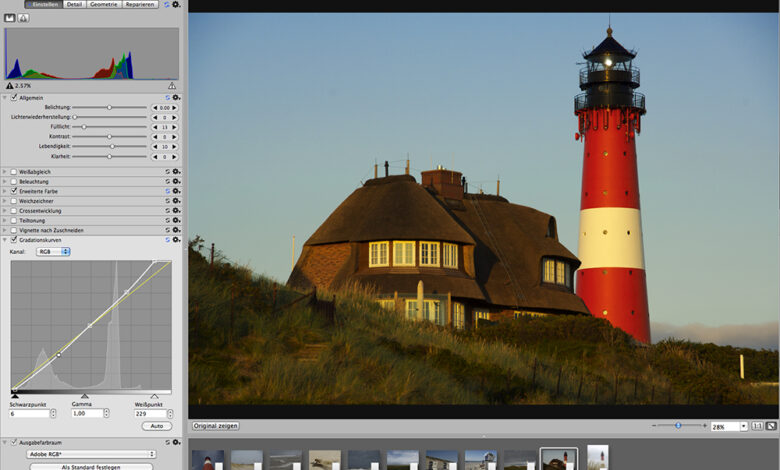Enable the Crossentwicklung checkbox
The height and width of the screenshot is (470, 780).
[13, 211]
